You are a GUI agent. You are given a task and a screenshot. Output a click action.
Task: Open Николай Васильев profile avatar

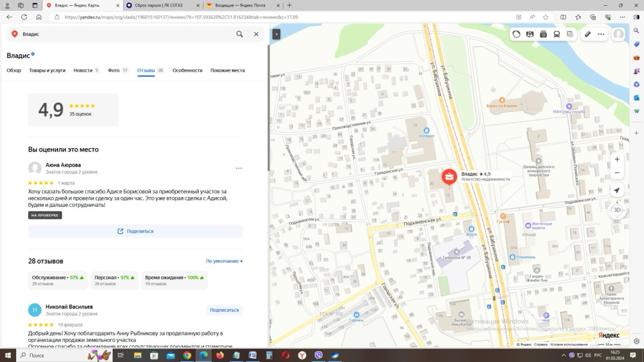35,310
